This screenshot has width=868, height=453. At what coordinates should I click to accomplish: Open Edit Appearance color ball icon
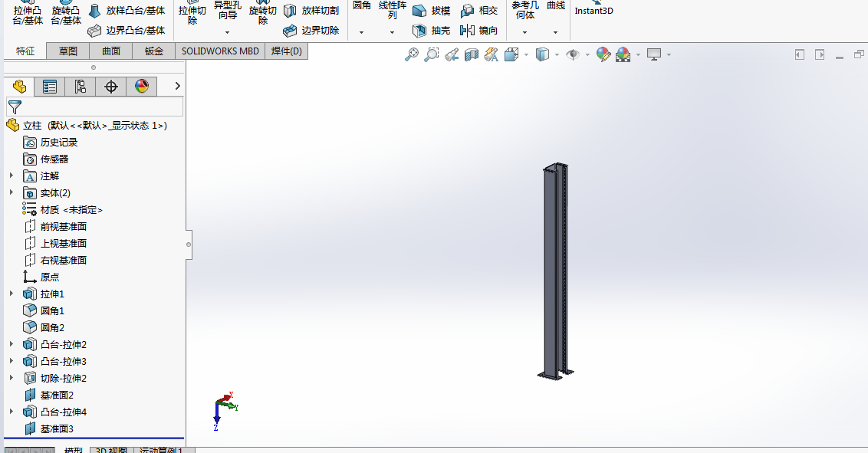click(603, 54)
